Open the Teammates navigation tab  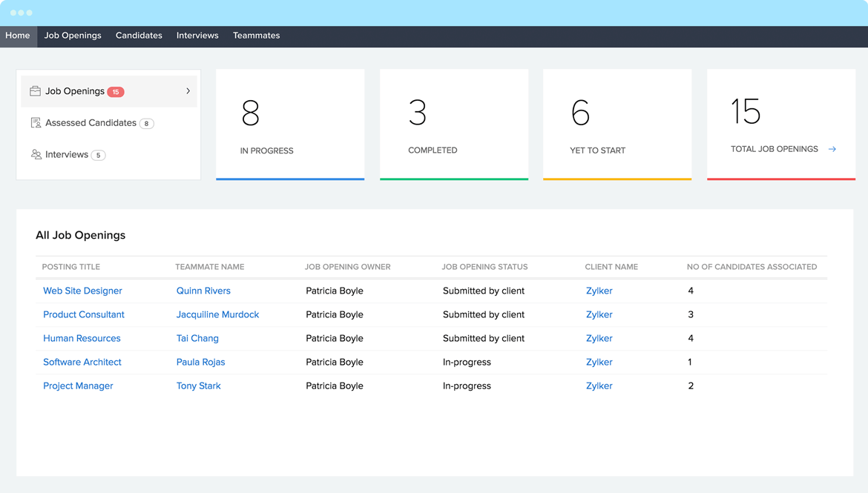pos(256,36)
